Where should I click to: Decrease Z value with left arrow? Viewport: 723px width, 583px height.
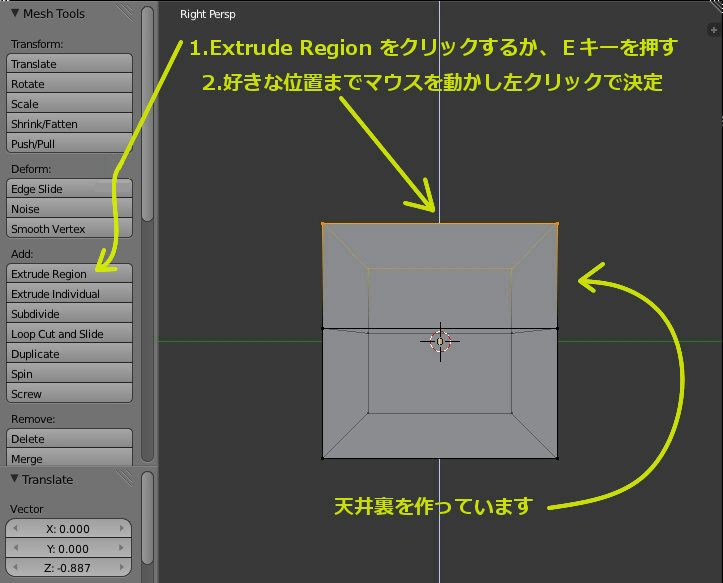pyautogui.click(x=15, y=567)
